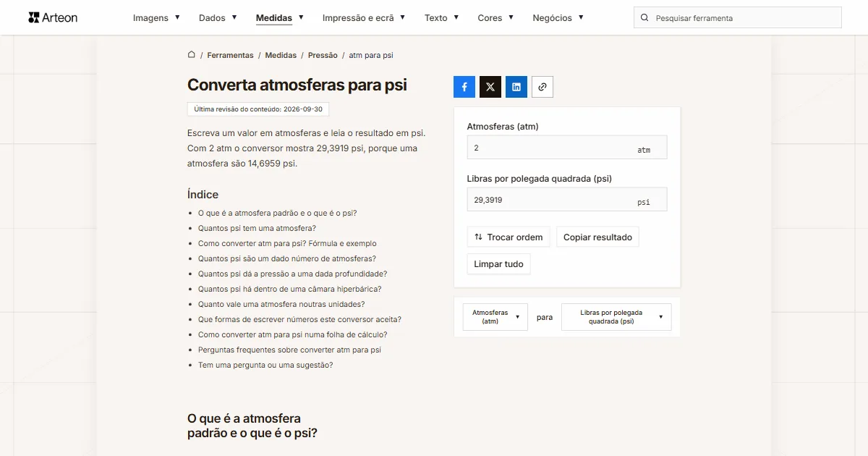Click the 'atm para psi' breadcrumb text
Viewport: 868px width, 456px height.
click(371, 55)
